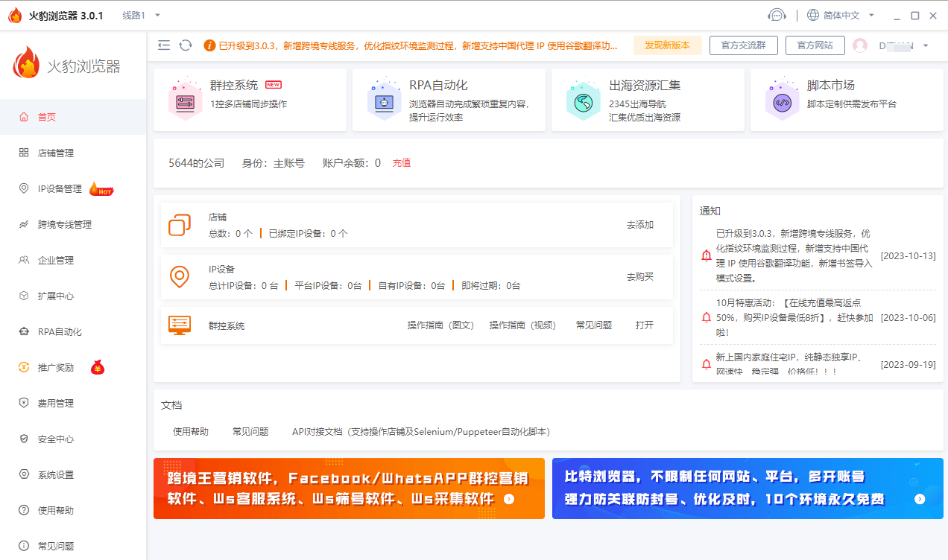Click the orange info icon beside the upgrade notice
This screenshot has height=560, width=948.
pos(209,45)
